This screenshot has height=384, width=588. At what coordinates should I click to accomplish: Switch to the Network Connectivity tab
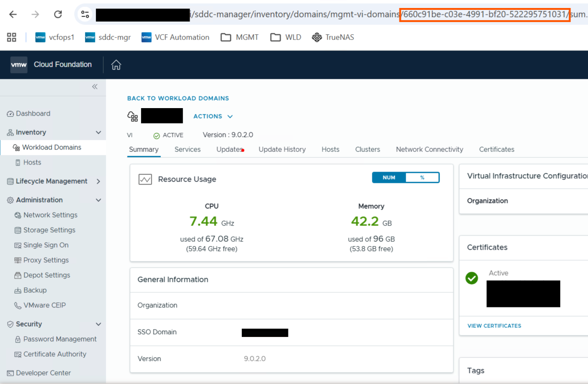tap(429, 149)
